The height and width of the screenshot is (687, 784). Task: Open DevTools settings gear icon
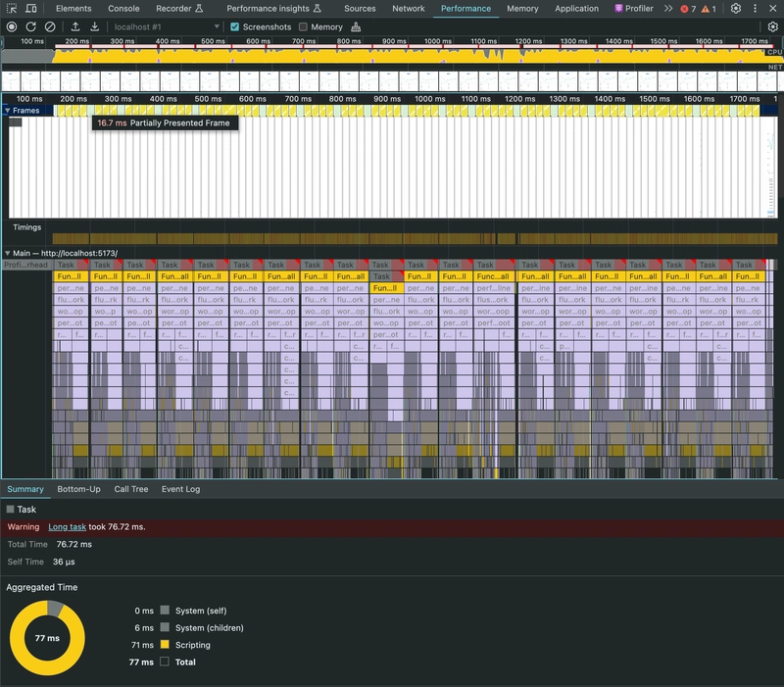736,9
